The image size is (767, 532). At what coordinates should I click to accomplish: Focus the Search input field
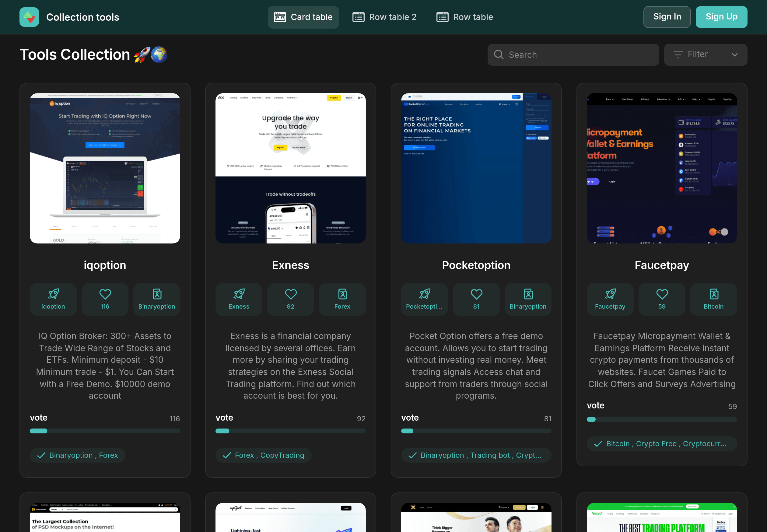pos(573,54)
